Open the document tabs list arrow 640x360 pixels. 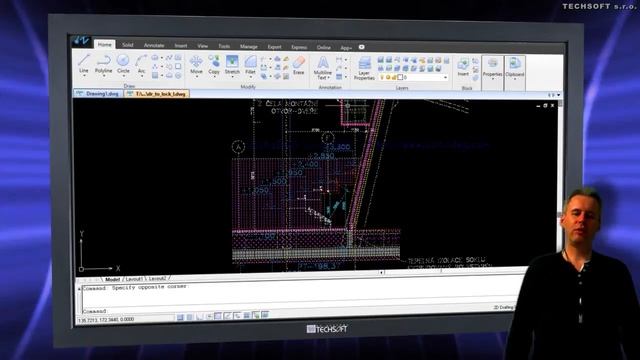coord(558,95)
